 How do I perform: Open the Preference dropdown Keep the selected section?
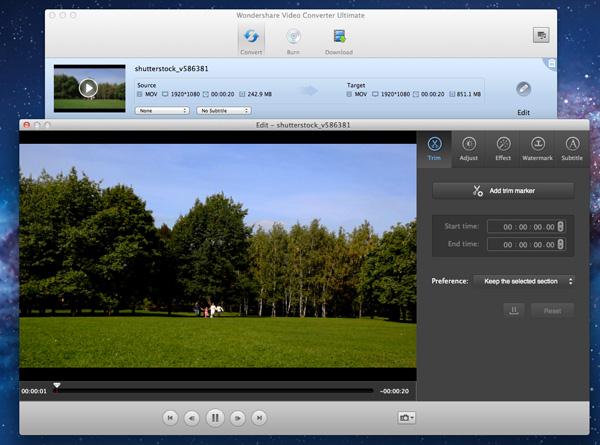[x=524, y=281]
